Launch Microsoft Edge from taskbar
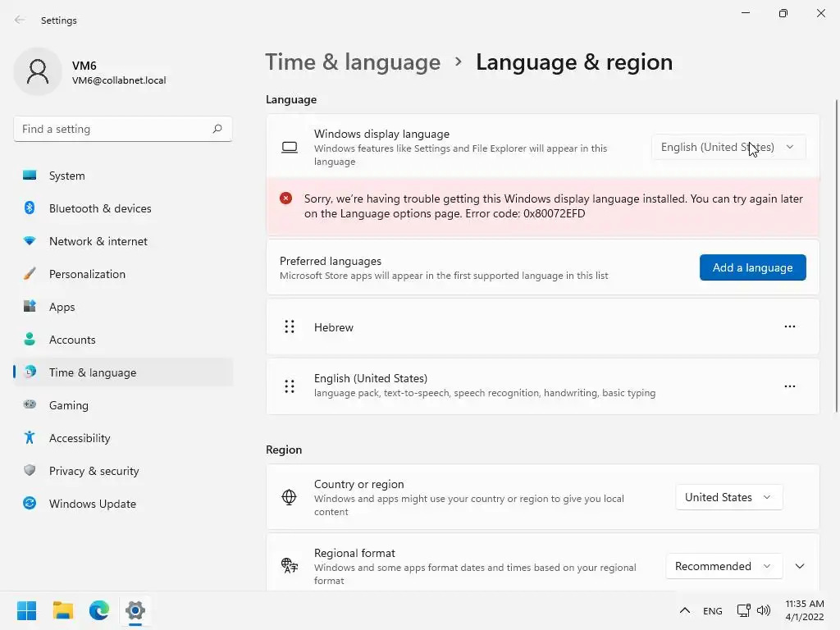840x630 pixels. [x=99, y=610]
